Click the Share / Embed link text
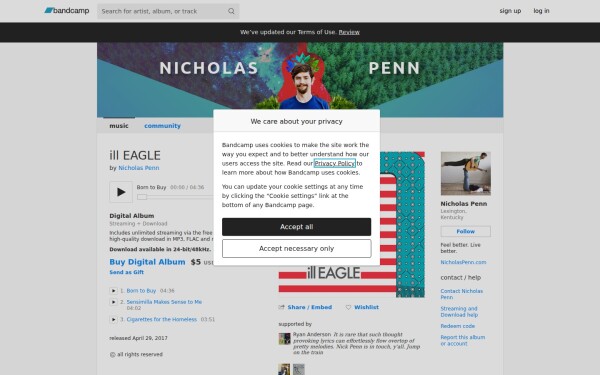This screenshot has height=375, width=600. click(310, 307)
